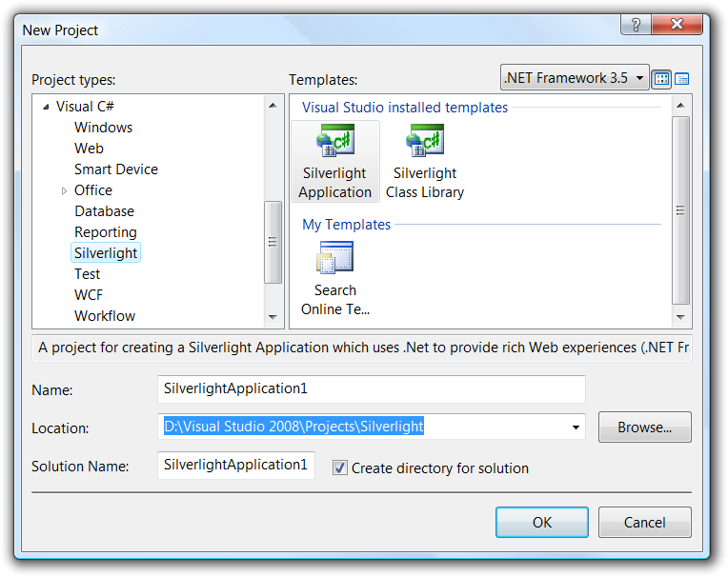Image resolution: width=728 pixels, height=577 pixels.
Task: Click into the project Name field
Action: pos(372,389)
